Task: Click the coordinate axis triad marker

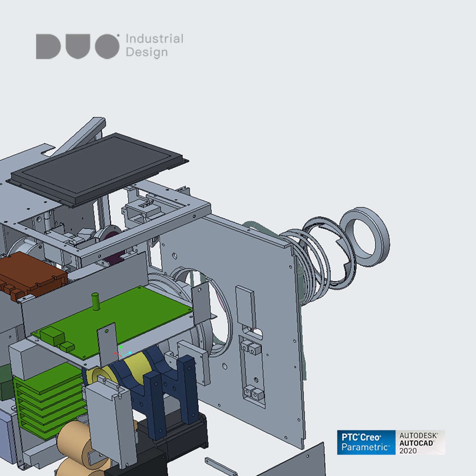Action: coord(122,352)
